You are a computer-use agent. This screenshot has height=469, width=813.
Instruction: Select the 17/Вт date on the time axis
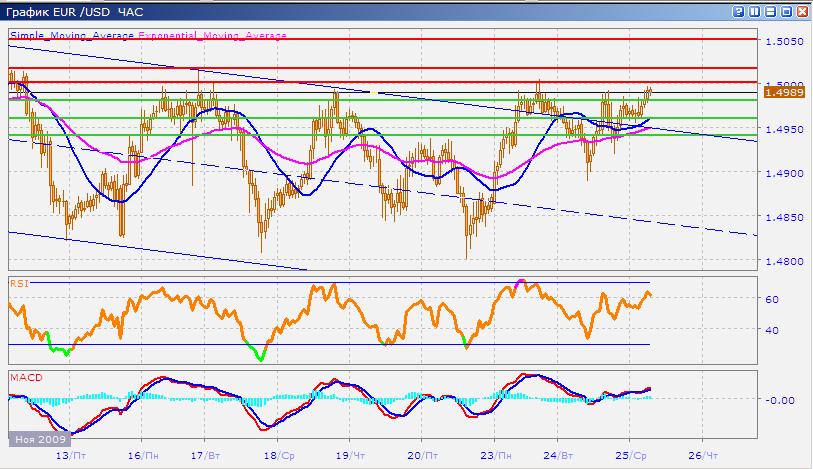click(205, 455)
